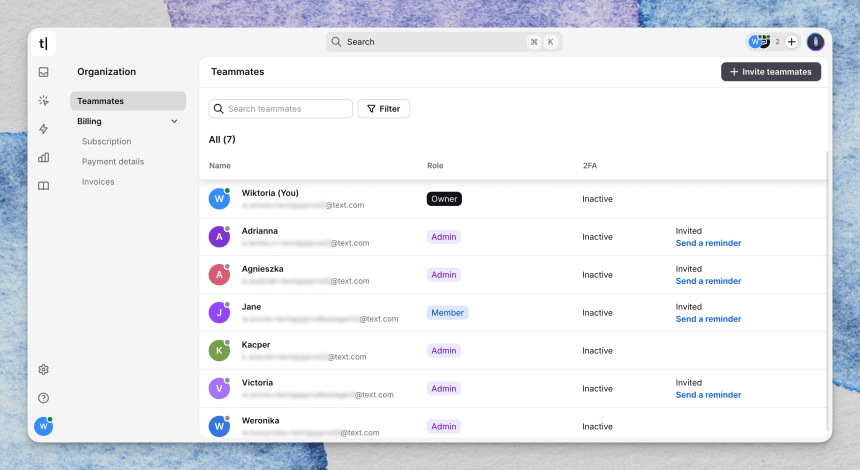Click the W profile avatar in sidebar
The height and width of the screenshot is (470, 860).
pyautogui.click(x=43, y=426)
